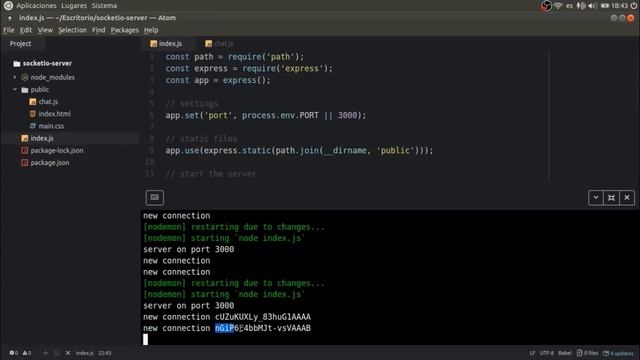Open the terminal keyboard/input button

pyautogui.click(x=155, y=198)
